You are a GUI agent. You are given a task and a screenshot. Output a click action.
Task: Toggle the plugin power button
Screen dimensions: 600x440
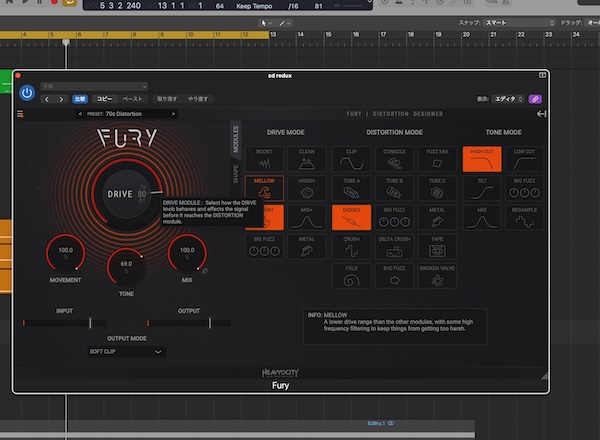[x=27, y=93]
